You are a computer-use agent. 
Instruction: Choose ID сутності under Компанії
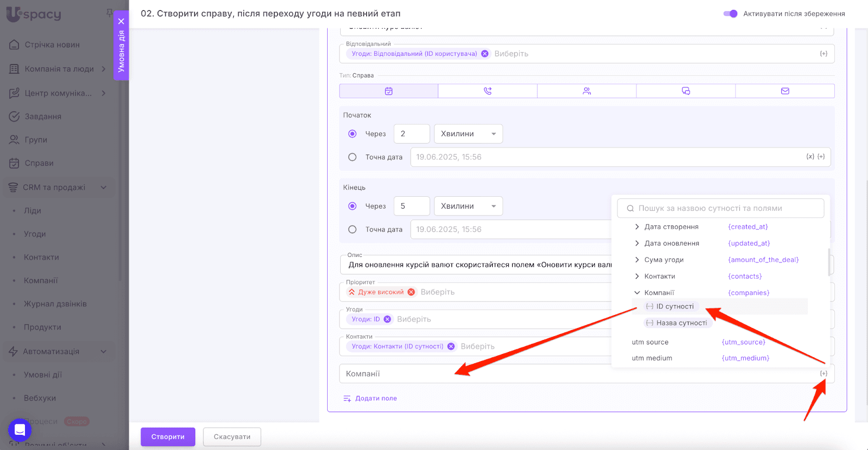click(x=674, y=306)
